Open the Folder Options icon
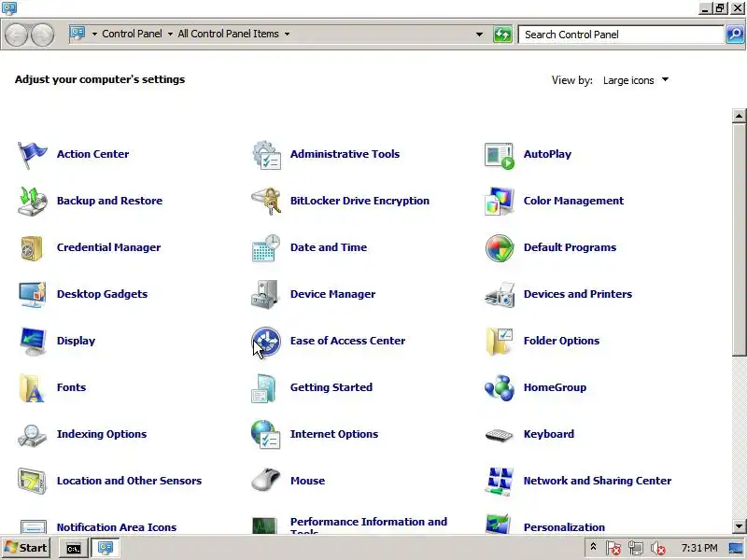 tap(500, 342)
